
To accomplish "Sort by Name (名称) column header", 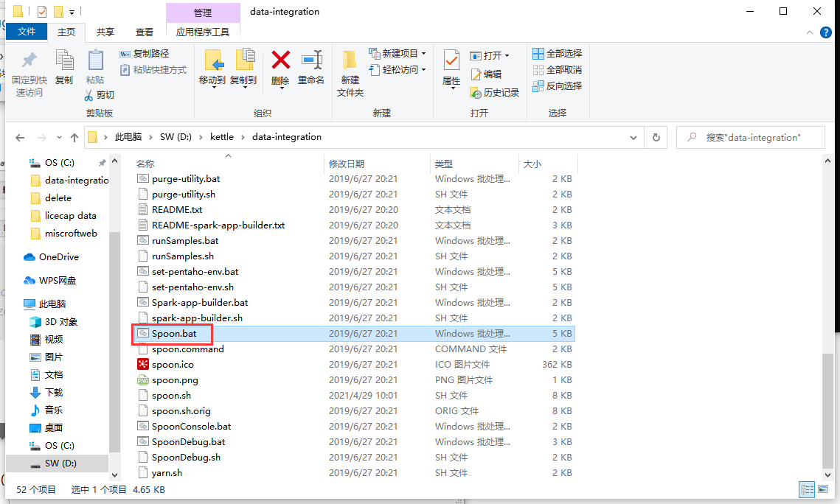I will (x=145, y=164).
